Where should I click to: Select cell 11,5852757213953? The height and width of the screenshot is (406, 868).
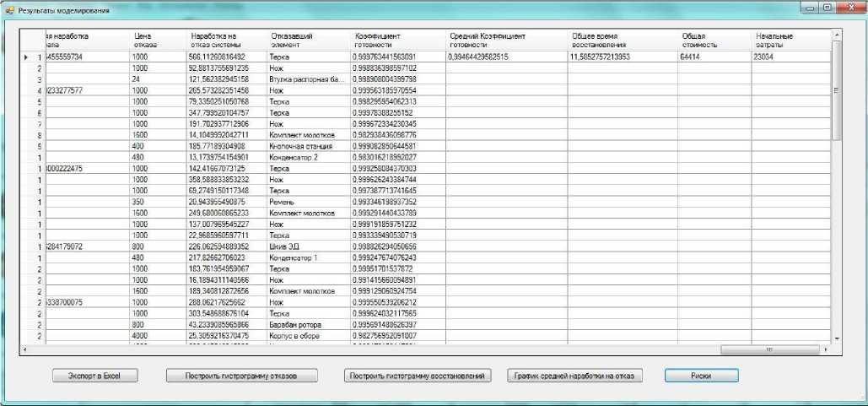(623, 57)
